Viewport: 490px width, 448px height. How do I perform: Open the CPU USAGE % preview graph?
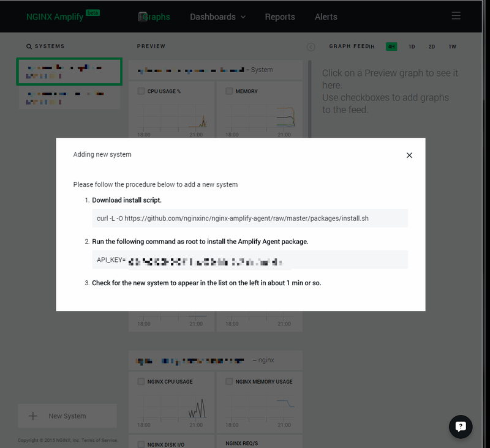click(x=171, y=110)
